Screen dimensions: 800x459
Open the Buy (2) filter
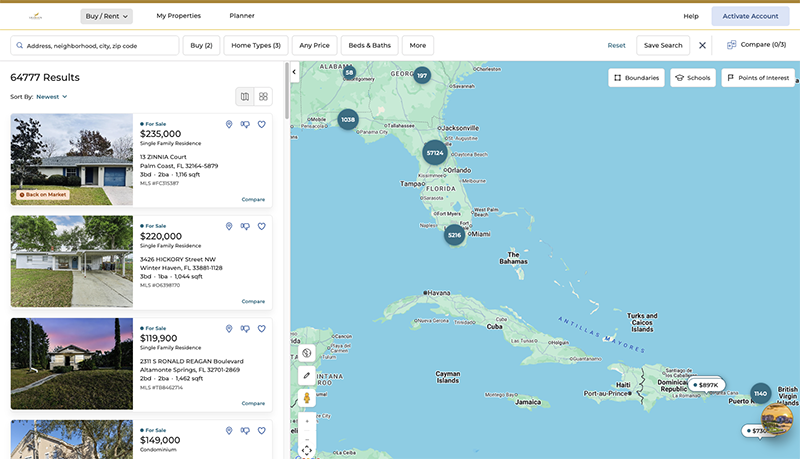tap(201, 45)
